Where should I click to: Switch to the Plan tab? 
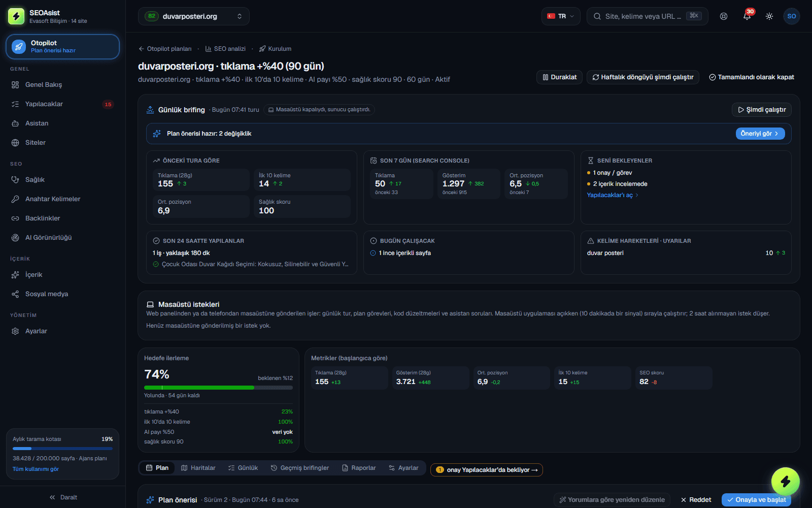click(157, 468)
